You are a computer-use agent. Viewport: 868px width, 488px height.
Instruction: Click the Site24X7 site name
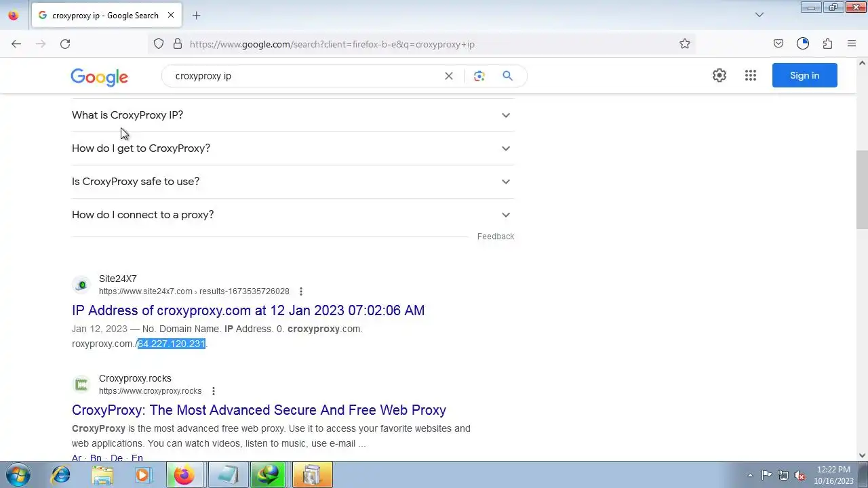click(x=118, y=279)
